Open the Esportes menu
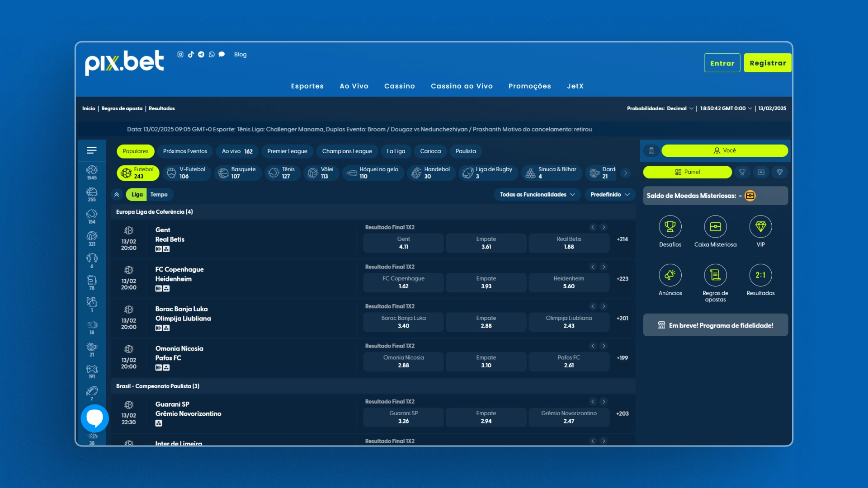Image resolution: width=868 pixels, height=488 pixels. [307, 86]
